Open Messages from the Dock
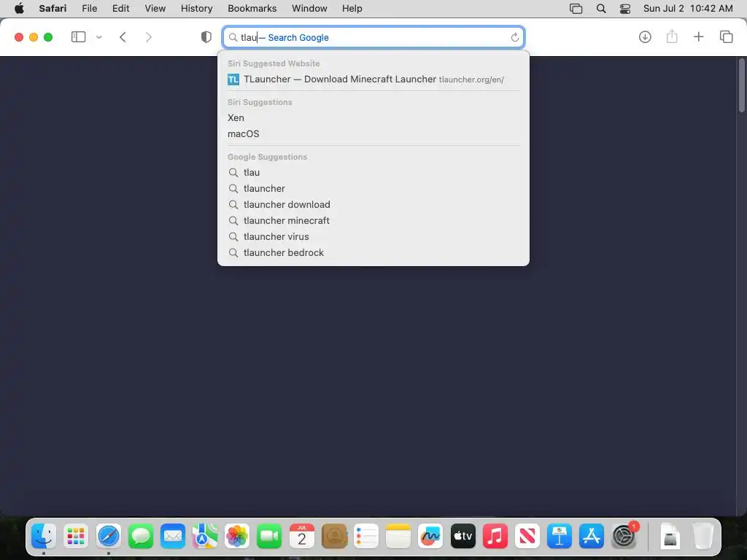This screenshot has height=560, width=747. (x=141, y=536)
